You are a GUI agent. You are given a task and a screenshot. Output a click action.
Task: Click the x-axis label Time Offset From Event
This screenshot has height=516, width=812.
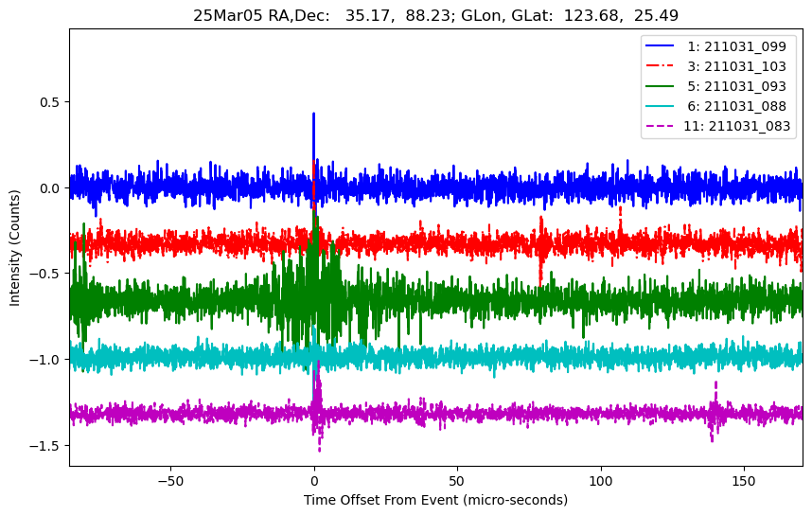435,500
